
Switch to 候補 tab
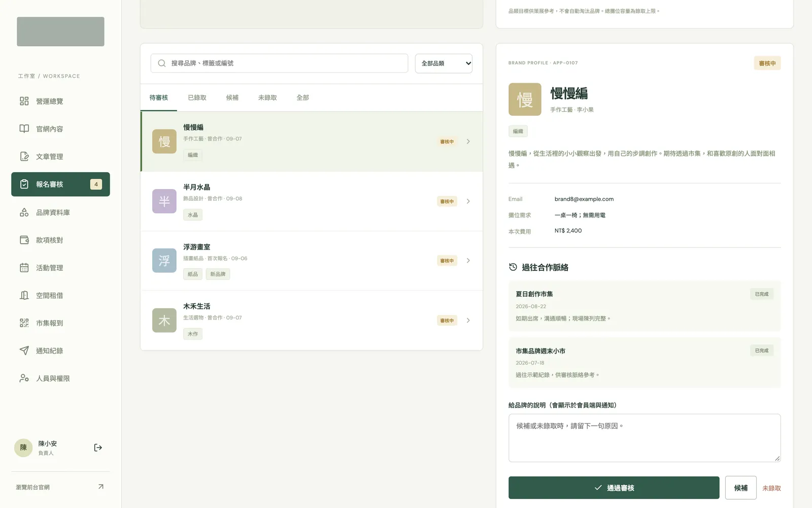[x=232, y=98]
